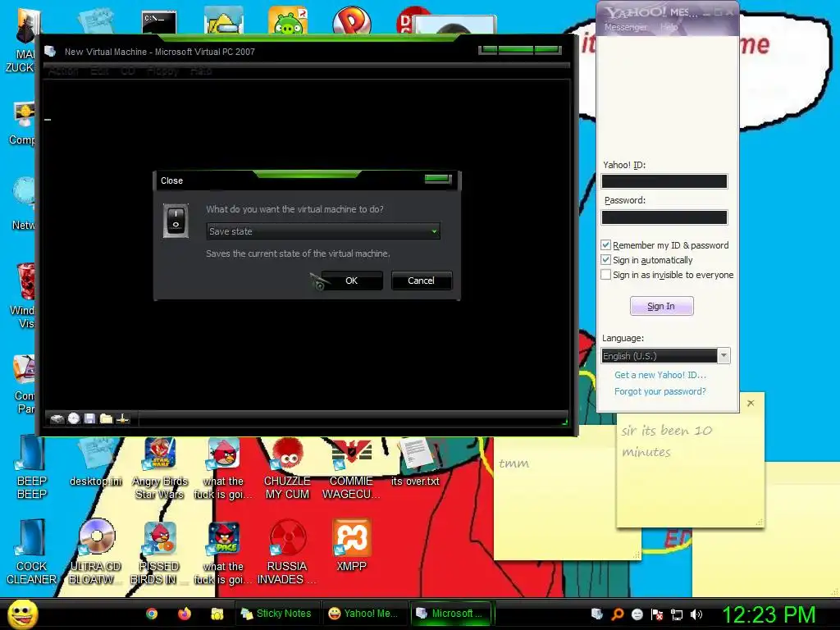Switch to Microsoft ... taskbar button
Viewport: 840px width, 630px height.
pos(452,614)
